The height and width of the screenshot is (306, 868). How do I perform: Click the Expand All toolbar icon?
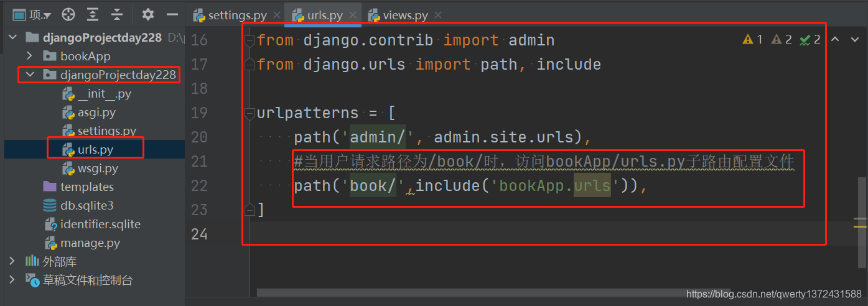93,14
